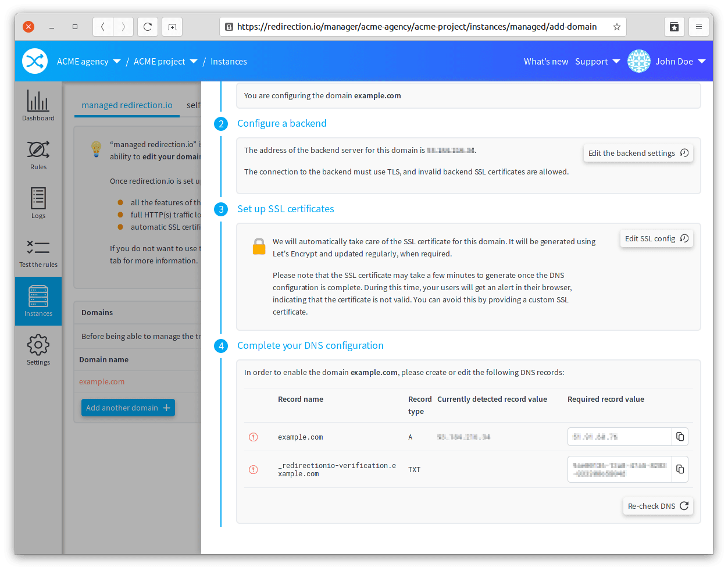This screenshot has width=728, height=571.
Task: Go to Instances breadcrumb
Action: [x=229, y=62]
